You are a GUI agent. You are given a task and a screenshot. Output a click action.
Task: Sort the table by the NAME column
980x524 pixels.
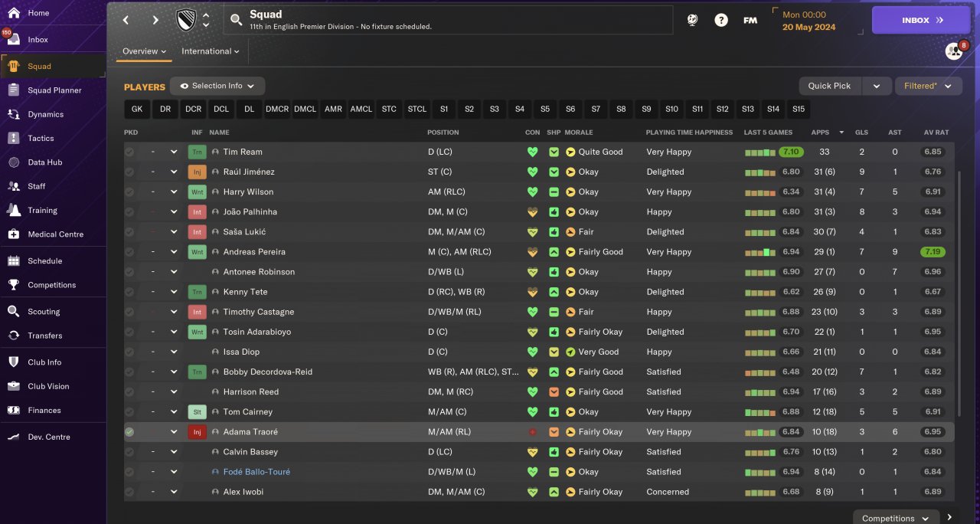pos(219,133)
